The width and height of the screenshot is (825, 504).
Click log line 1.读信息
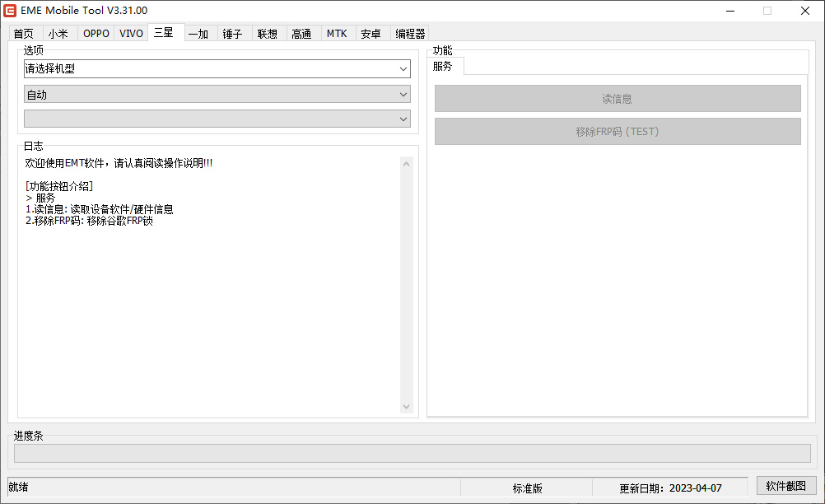pyautogui.click(x=100, y=209)
